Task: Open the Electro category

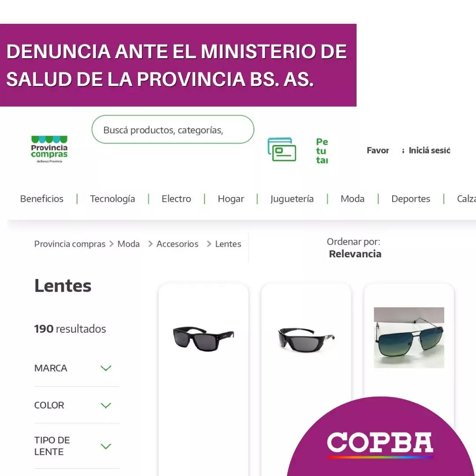Action: [176, 199]
